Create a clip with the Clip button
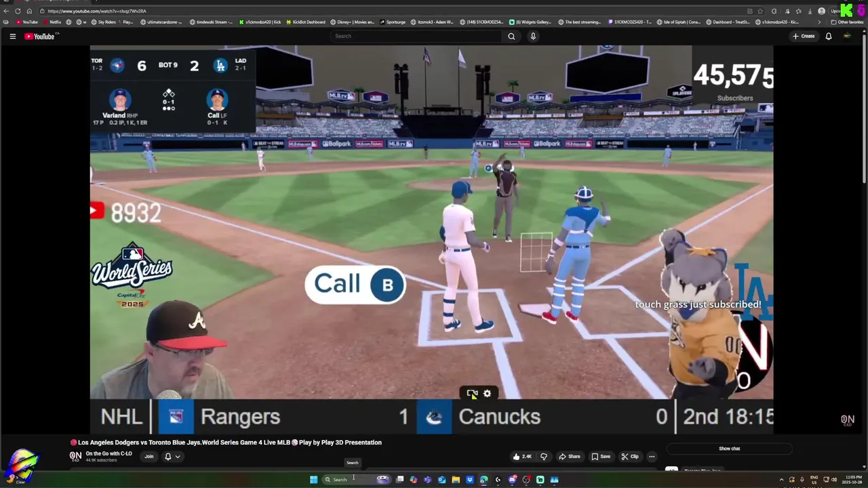 click(x=630, y=456)
